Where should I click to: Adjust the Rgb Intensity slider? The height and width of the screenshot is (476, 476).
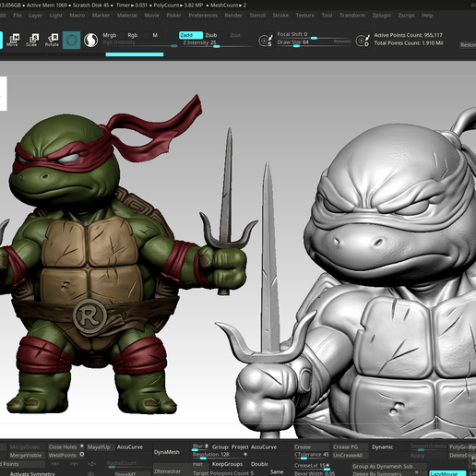click(140, 43)
